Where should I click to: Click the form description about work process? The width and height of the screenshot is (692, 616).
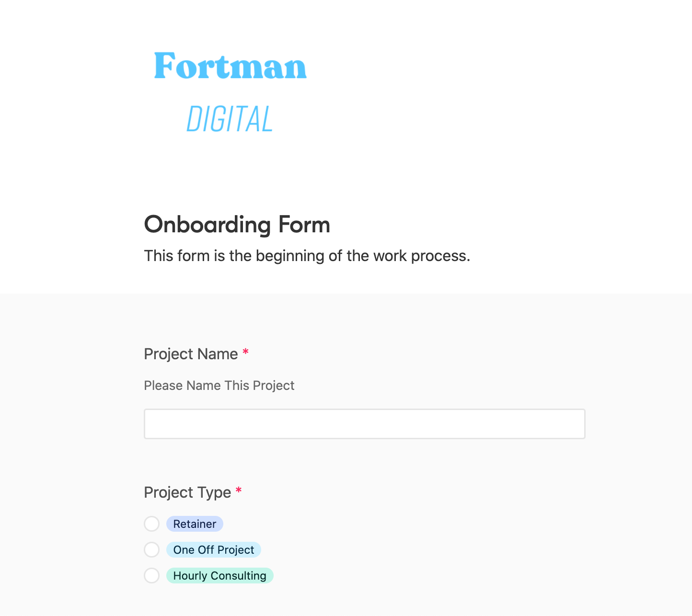pos(307,256)
